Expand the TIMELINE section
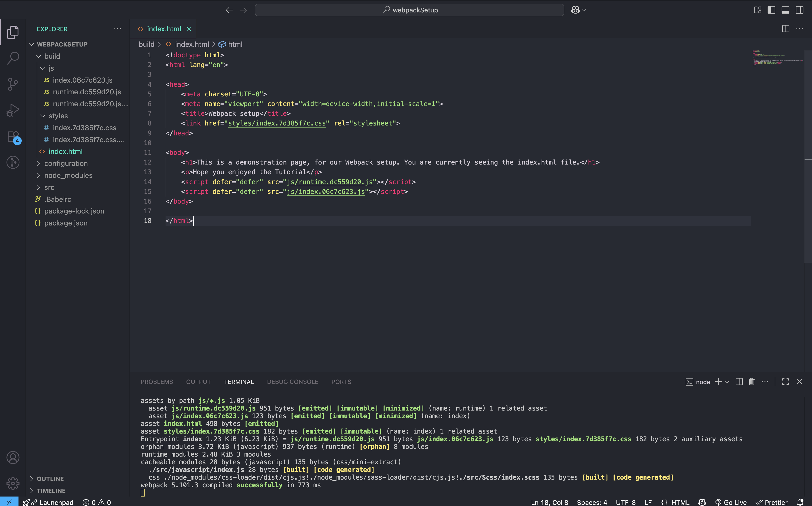 point(48,491)
